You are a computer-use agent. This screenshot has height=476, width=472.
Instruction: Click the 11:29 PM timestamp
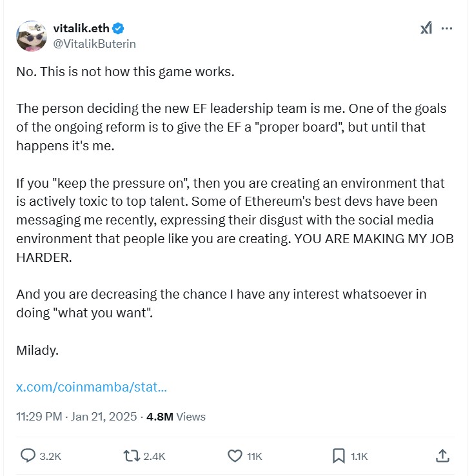(x=39, y=417)
